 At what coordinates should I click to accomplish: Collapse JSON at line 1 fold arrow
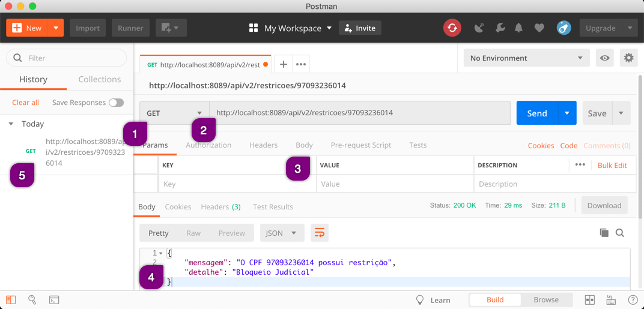coord(161,253)
